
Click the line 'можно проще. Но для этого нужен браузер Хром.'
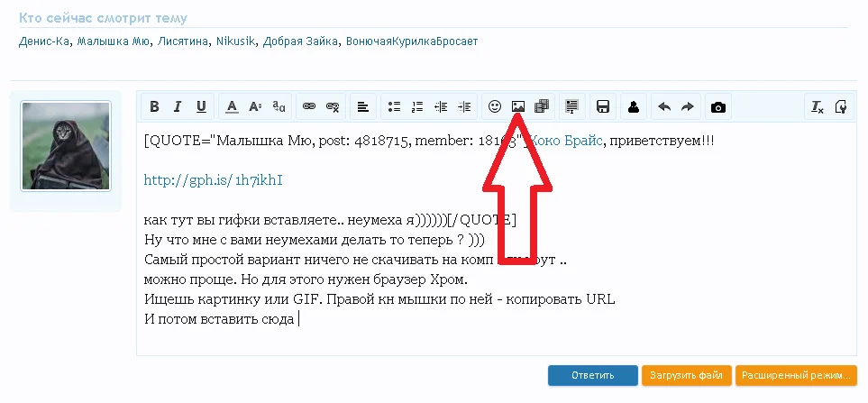tap(306, 279)
